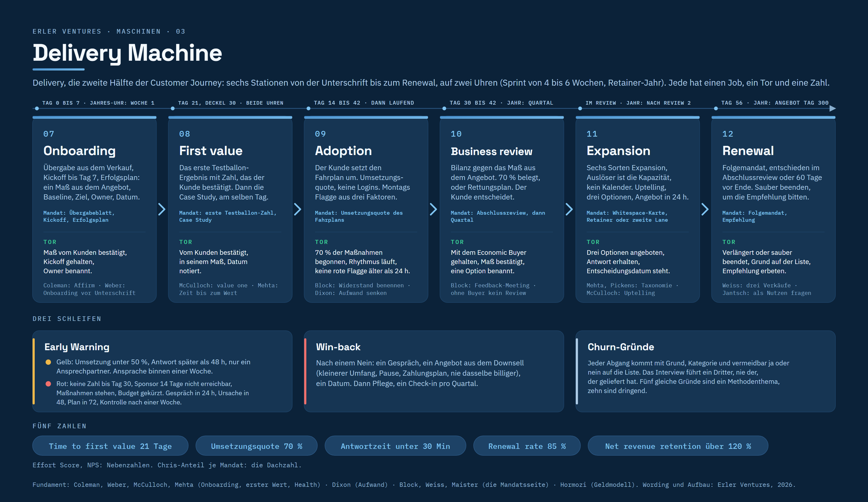Select timeline dot for Tag 21, Deckel 30

[173, 108]
